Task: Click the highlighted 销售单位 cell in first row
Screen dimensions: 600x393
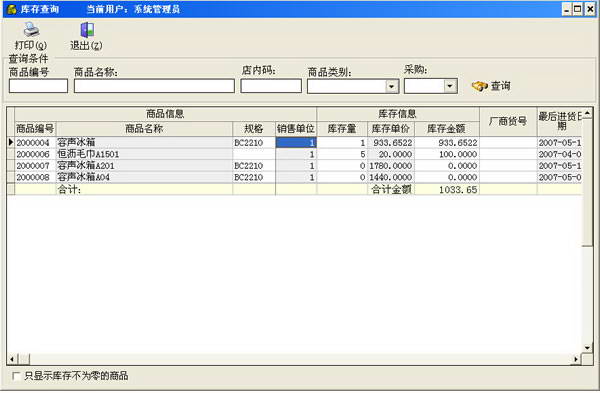Action: click(x=296, y=143)
